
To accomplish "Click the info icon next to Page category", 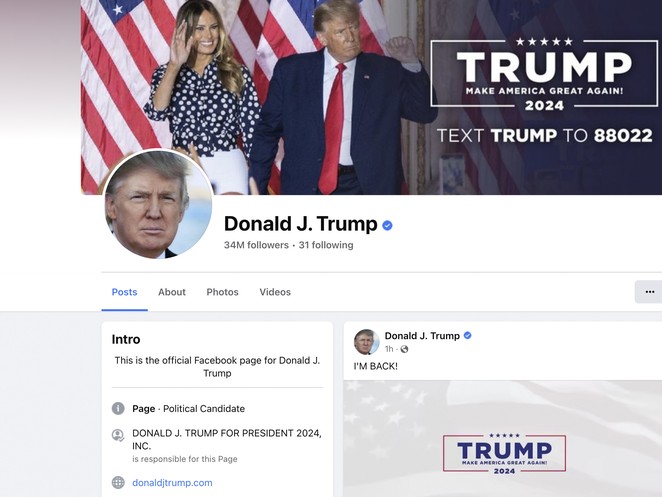I will point(118,408).
